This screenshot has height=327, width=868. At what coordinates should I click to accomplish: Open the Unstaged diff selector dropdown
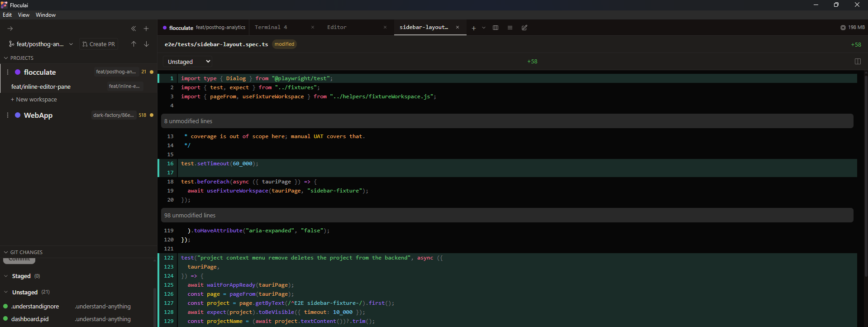188,62
